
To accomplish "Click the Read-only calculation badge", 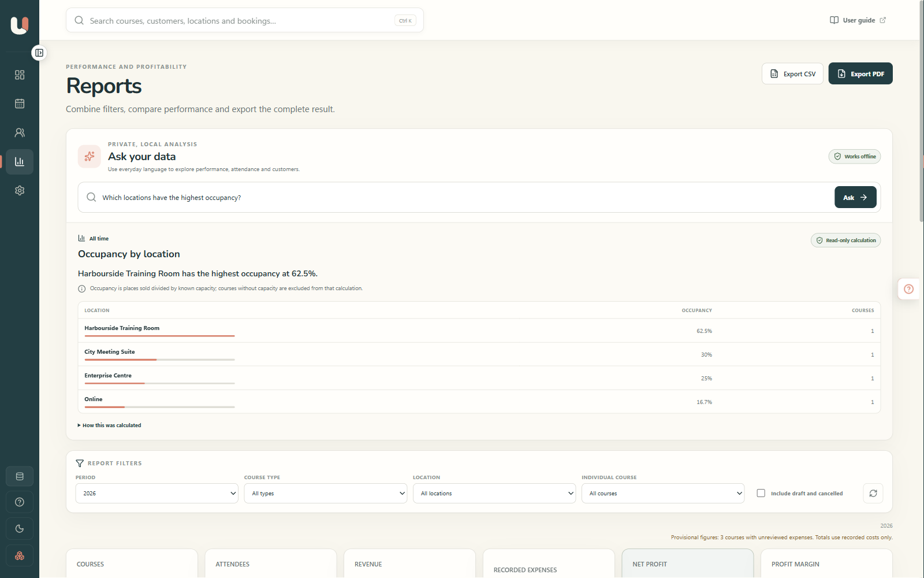I will coord(846,240).
